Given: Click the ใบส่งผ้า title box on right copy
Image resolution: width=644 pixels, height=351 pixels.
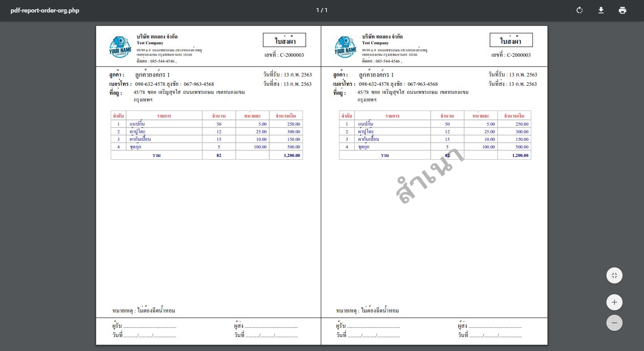Looking at the screenshot, I should [511, 40].
